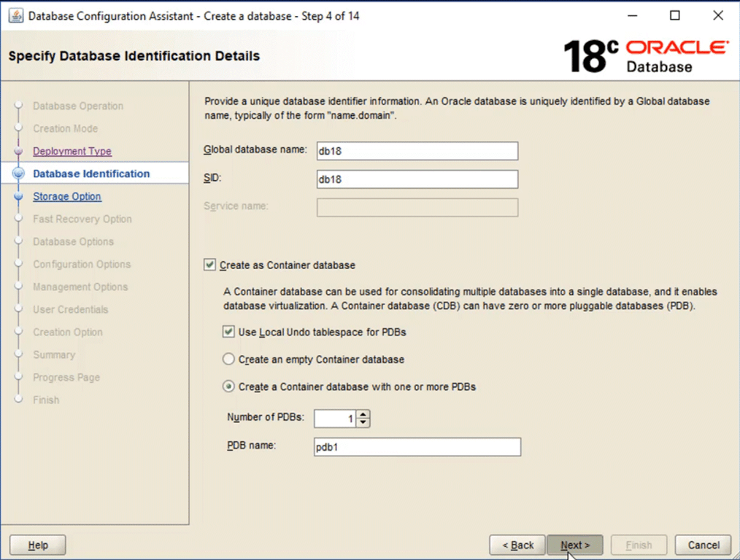Select Create an empty Container database
The image size is (740, 560).
(x=228, y=359)
